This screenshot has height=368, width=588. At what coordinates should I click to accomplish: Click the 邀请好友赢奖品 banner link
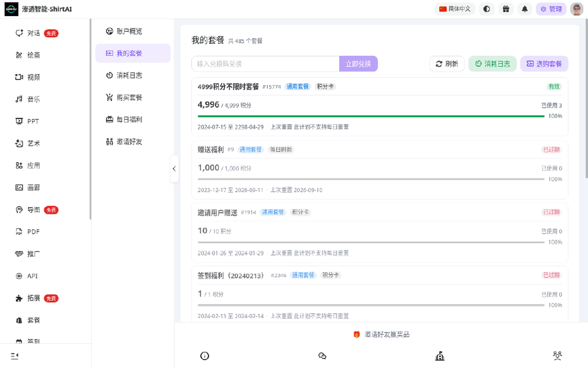tap(381, 334)
